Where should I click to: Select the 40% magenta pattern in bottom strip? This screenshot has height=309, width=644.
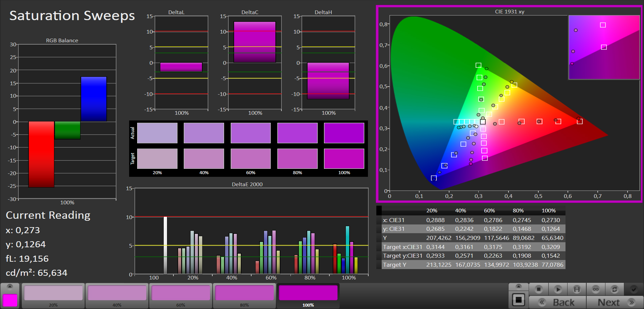[117, 295]
